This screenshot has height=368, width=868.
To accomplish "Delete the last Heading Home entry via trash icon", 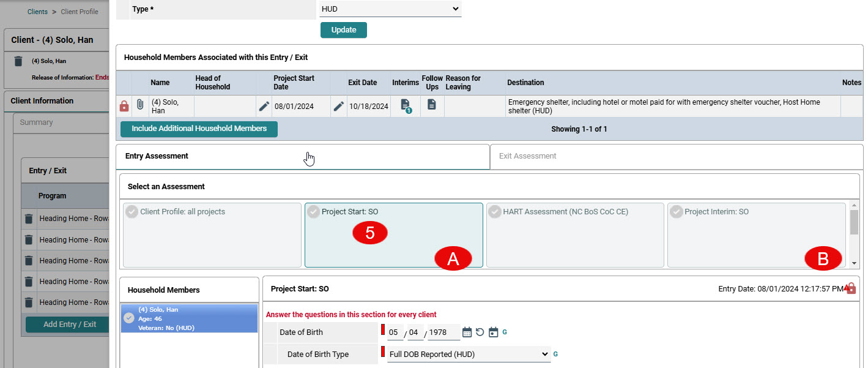I will (x=28, y=302).
